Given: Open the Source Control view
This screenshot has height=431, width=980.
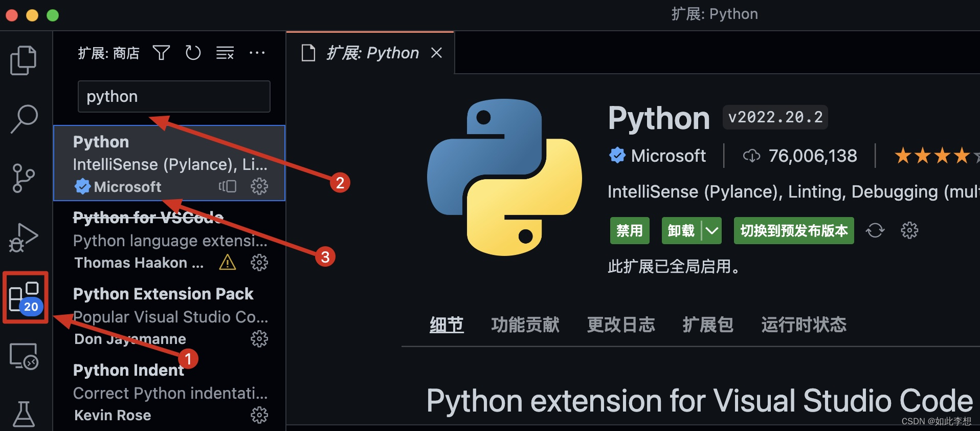Looking at the screenshot, I should tap(24, 178).
